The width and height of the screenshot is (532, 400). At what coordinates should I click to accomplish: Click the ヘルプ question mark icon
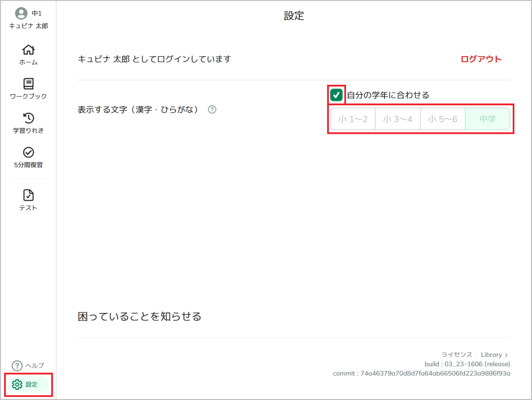[x=17, y=366]
